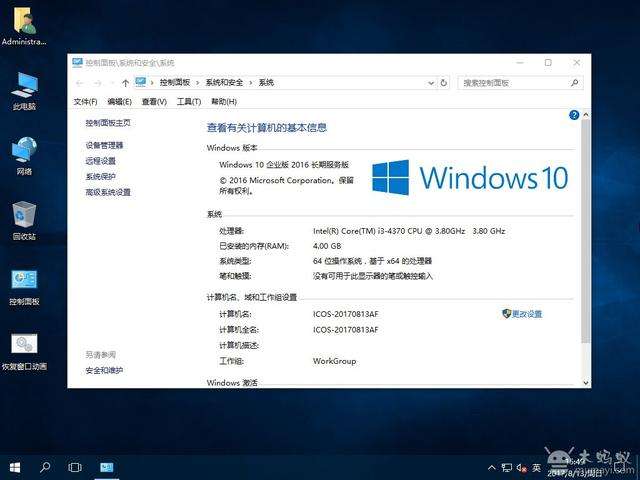Expand chevron before 控制面板 breadcrumb
Screen dimensions: 640x480
coord(152,83)
